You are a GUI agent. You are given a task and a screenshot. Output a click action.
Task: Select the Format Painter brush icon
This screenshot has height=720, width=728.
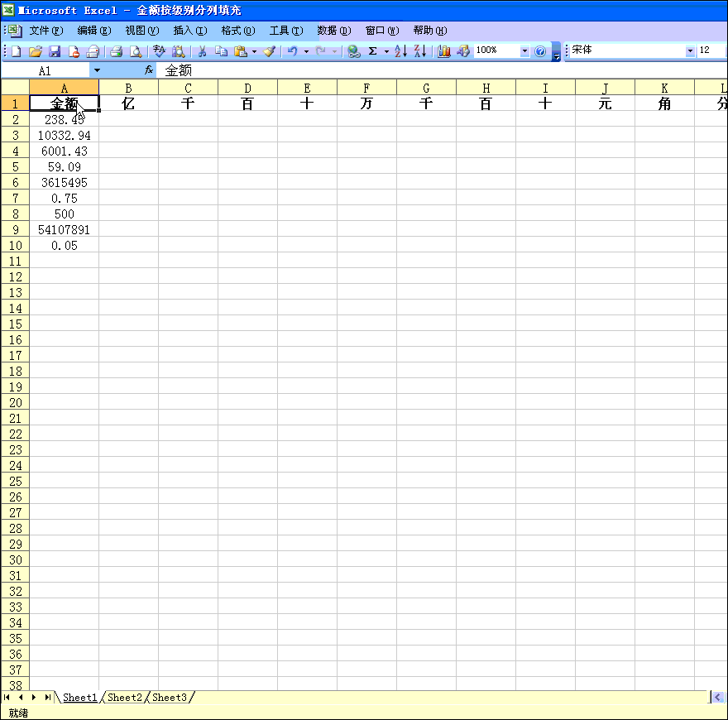point(269,51)
